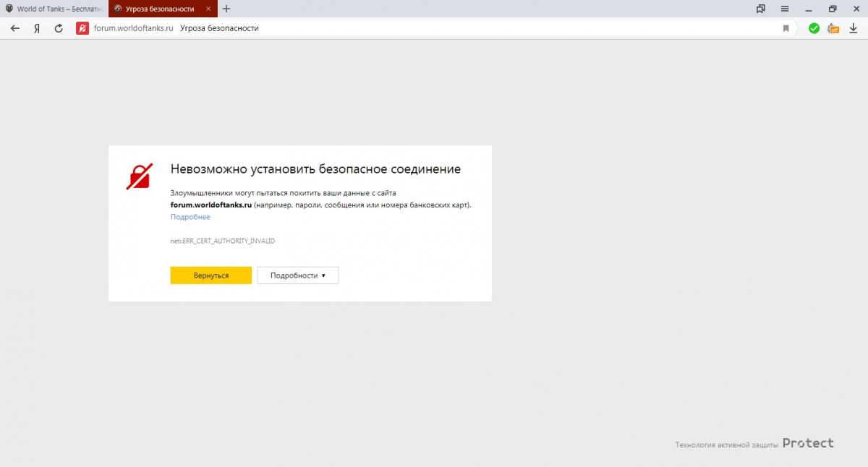This screenshot has height=467, width=868.
Task: Switch to the World of Tanks tab
Action: [x=54, y=9]
